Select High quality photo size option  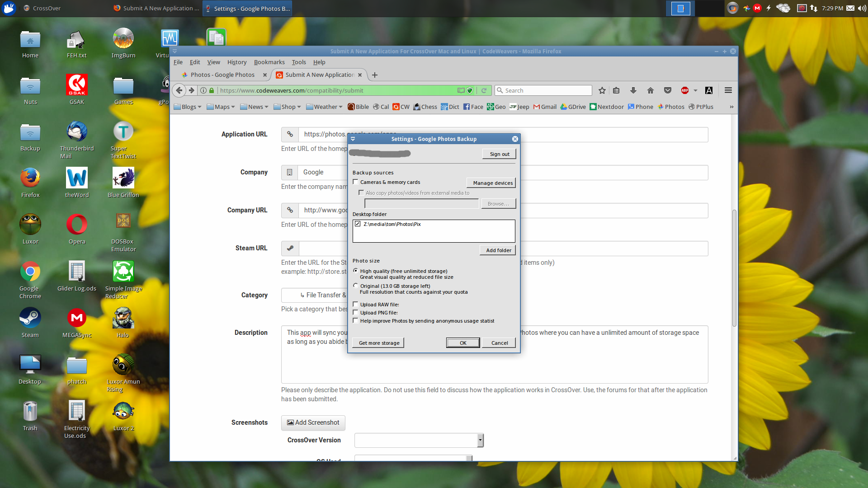[x=356, y=271]
